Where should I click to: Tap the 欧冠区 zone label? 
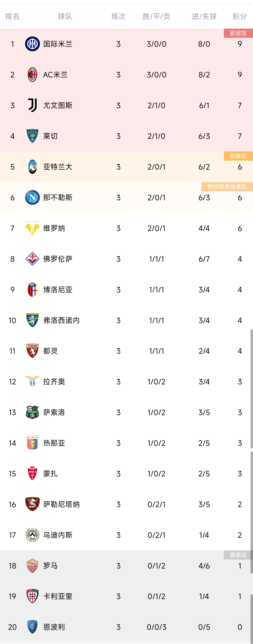point(238,33)
